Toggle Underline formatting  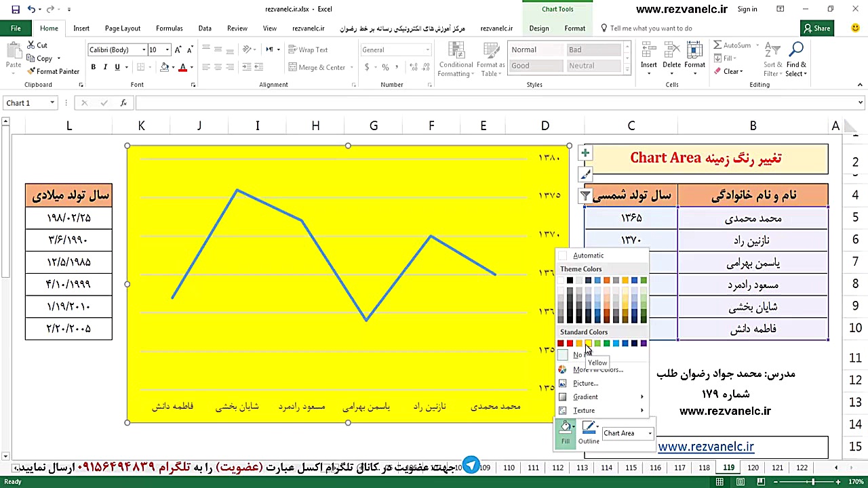point(117,67)
